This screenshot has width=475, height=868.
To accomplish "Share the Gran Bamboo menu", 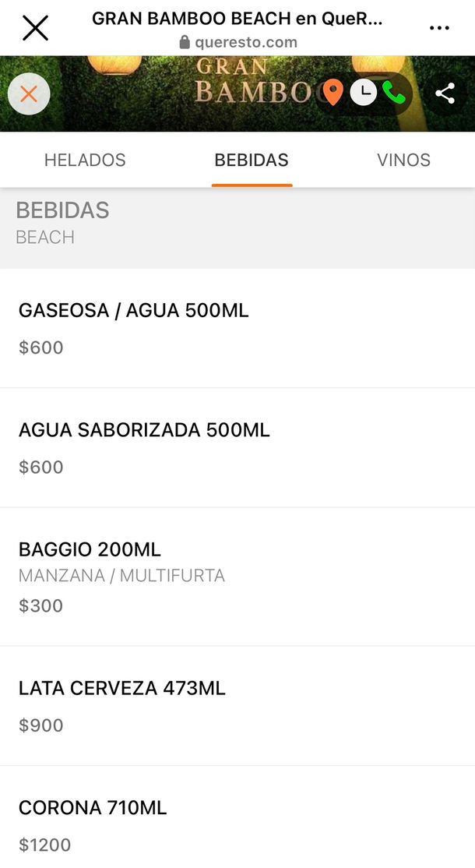I will 445,94.
